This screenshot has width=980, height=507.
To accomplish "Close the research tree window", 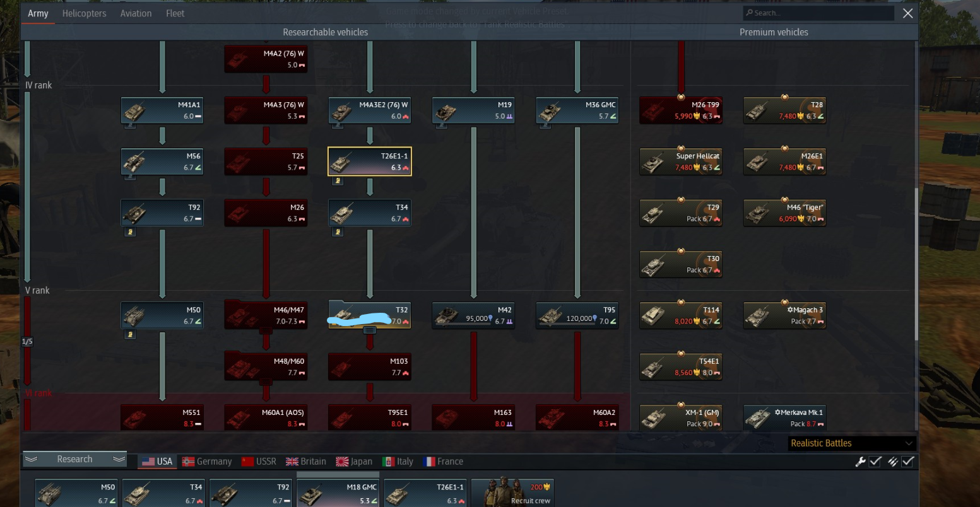I will pos(907,13).
